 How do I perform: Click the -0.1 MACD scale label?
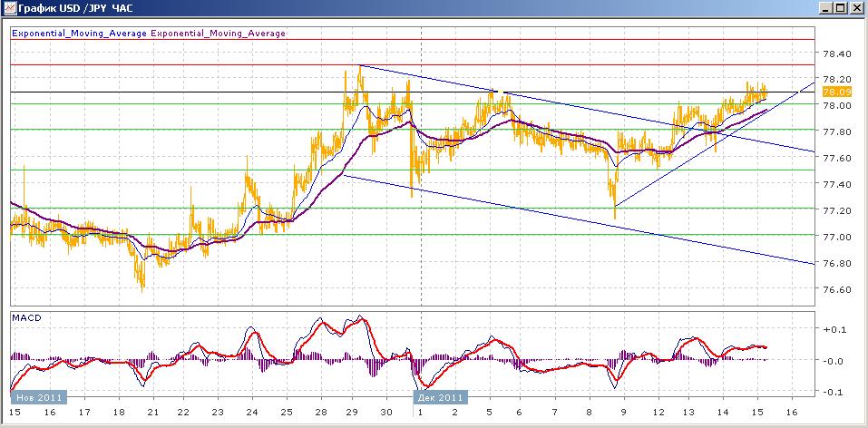831,392
